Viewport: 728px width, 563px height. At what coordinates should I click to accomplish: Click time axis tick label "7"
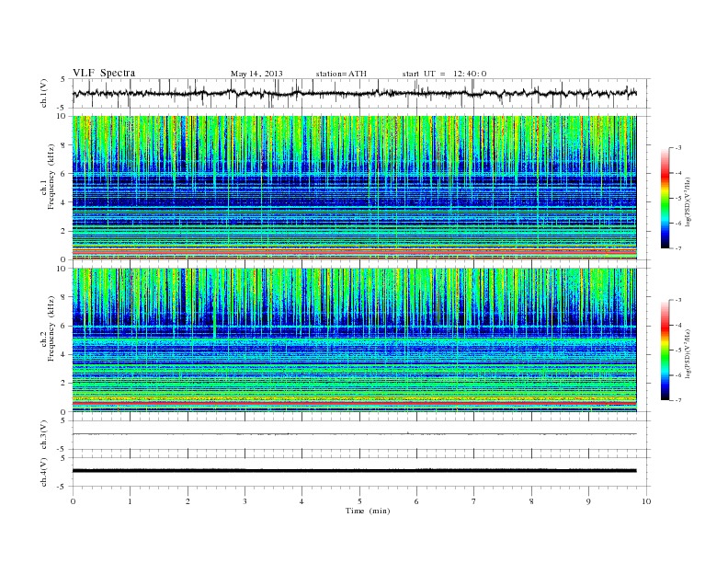tap(474, 501)
